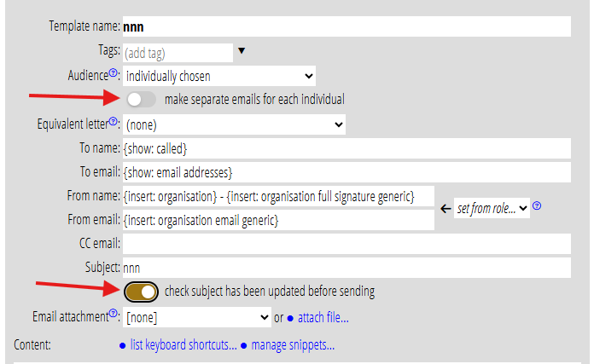Open list keyboard shortcuts link

(183, 345)
